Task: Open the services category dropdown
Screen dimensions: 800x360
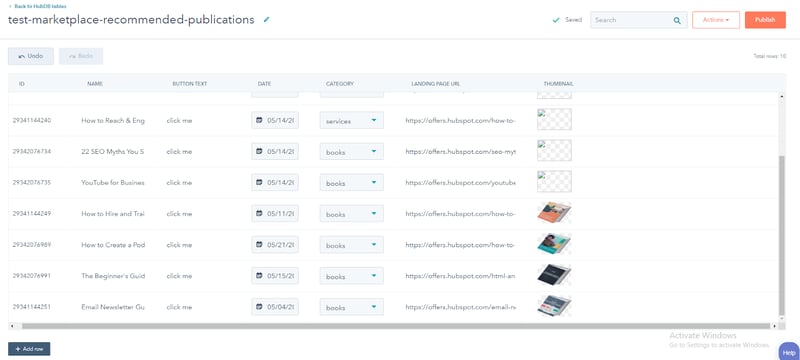Action: point(352,121)
